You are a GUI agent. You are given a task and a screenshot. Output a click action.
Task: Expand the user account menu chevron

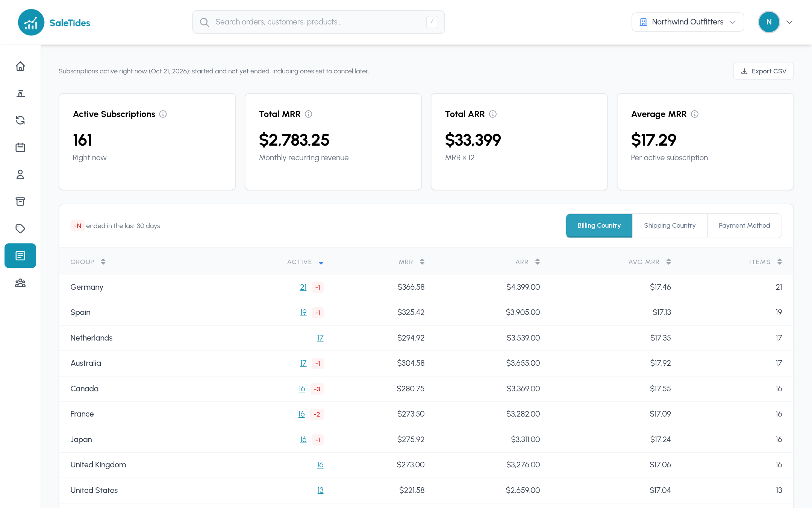[789, 22]
